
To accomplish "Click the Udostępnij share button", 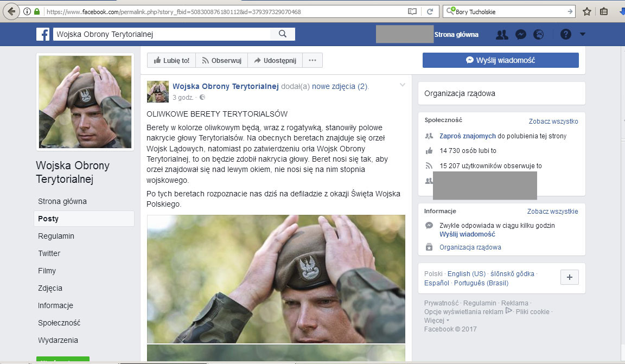I will click(x=275, y=60).
